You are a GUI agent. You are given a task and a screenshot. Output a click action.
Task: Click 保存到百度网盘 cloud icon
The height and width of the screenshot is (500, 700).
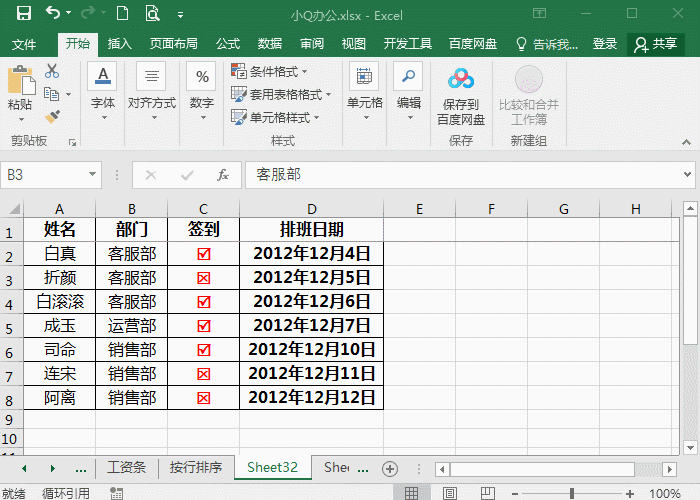point(461,79)
